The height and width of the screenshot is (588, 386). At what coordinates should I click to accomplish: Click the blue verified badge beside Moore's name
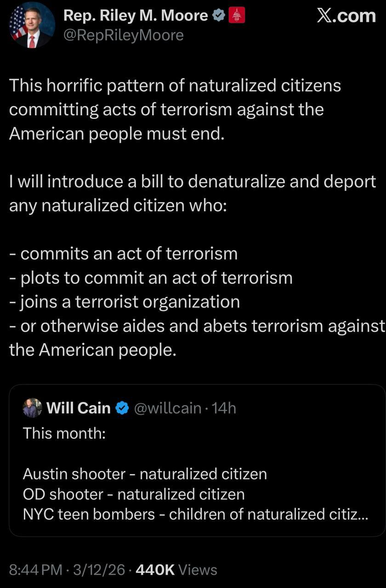coord(219,16)
